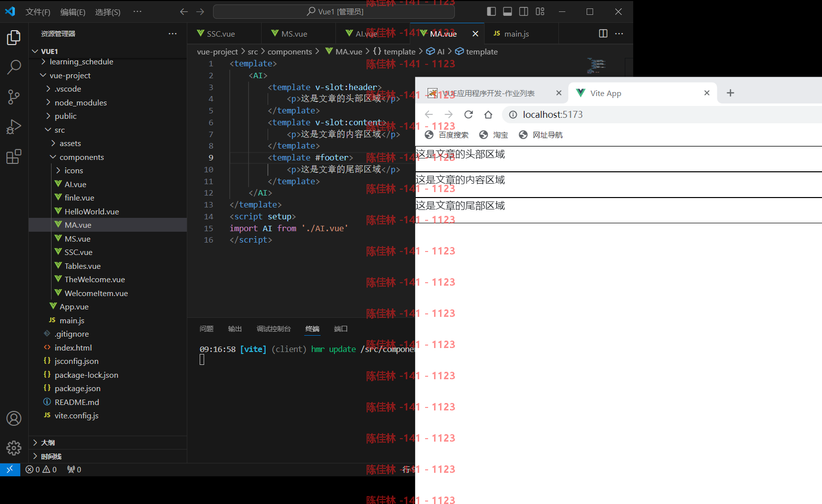Open a new browser tab
This screenshot has height=504, width=822.
730,93
